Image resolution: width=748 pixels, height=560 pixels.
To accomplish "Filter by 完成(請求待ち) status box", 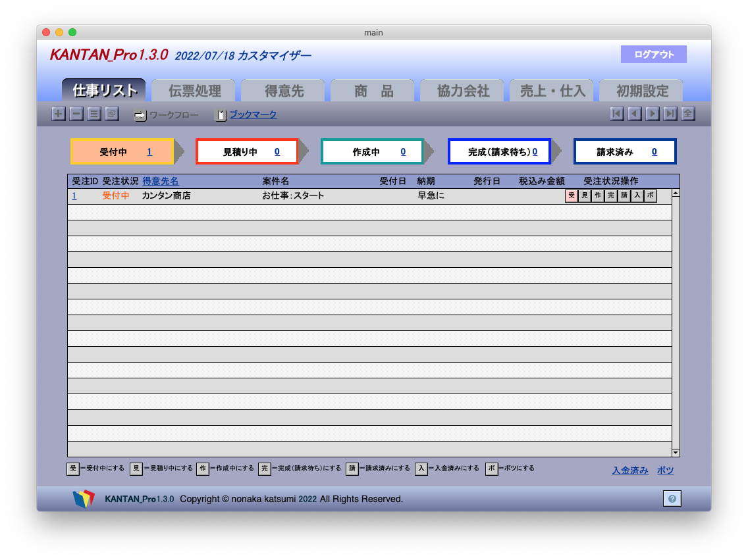I will point(500,151).
